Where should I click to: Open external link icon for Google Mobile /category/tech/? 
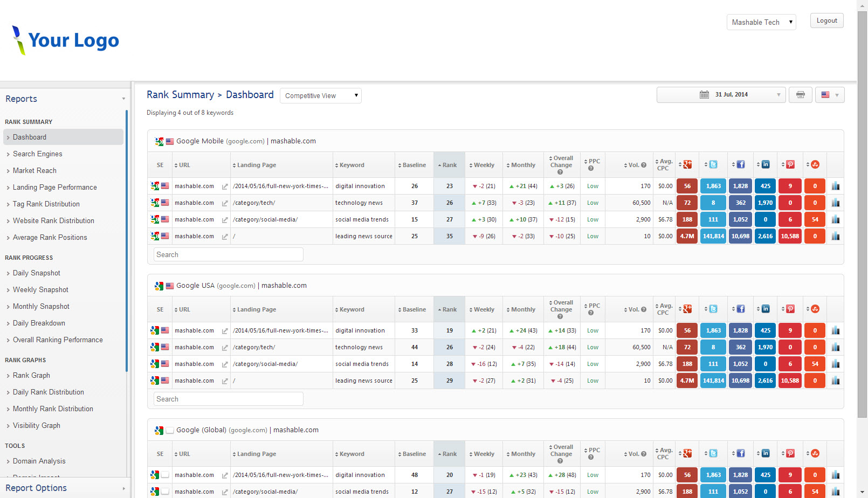click(x=225, y=203)
